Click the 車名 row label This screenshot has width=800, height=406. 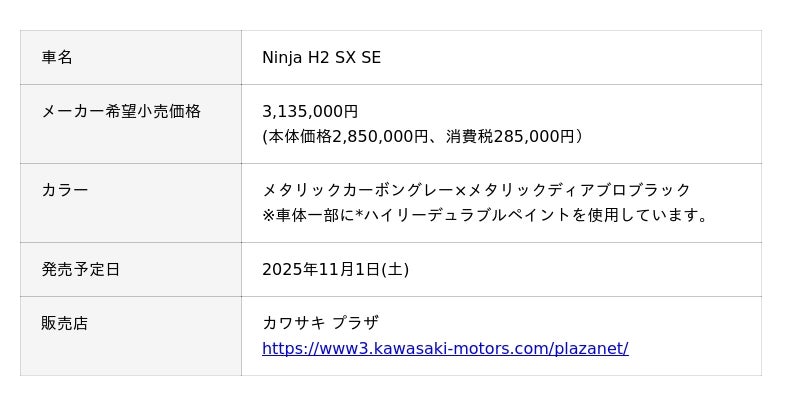point(57,58)
